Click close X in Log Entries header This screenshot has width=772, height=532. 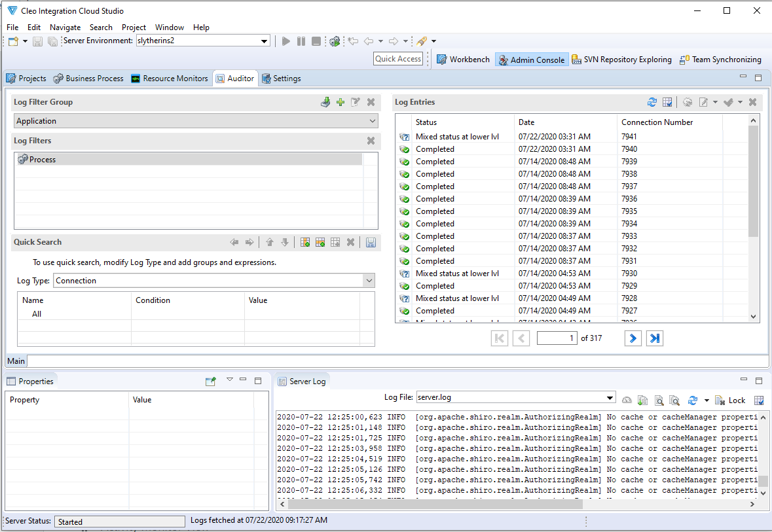(x=752, y=102)
